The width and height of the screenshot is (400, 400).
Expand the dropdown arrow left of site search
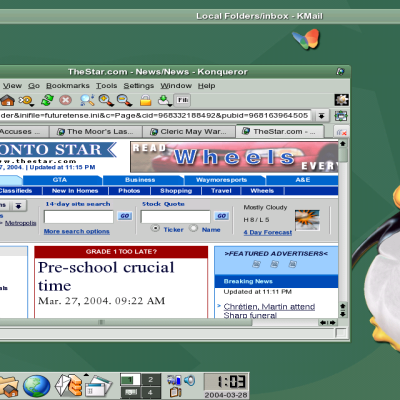(18, 206)
